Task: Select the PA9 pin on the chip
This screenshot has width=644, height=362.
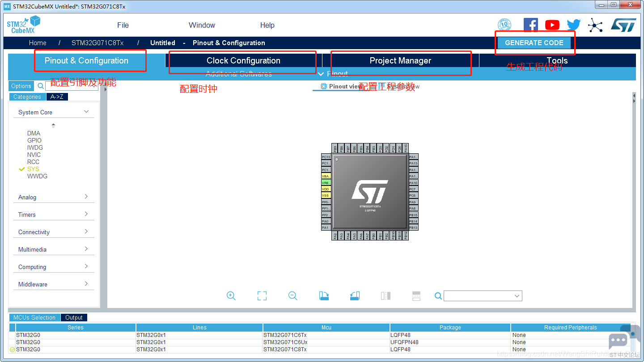Action: pyautogui.click(x=413, y=202)
